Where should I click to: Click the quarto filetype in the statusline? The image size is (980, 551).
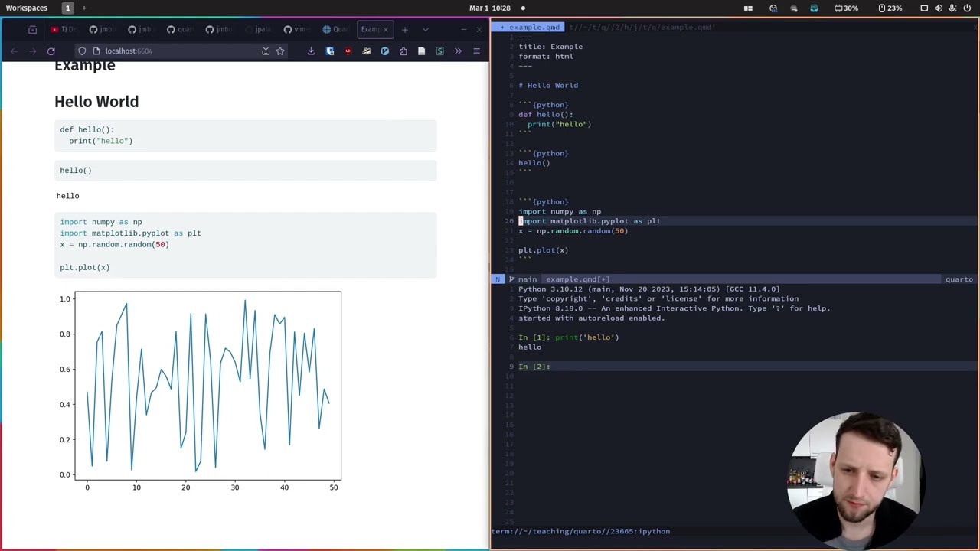(x=959, y=279)
